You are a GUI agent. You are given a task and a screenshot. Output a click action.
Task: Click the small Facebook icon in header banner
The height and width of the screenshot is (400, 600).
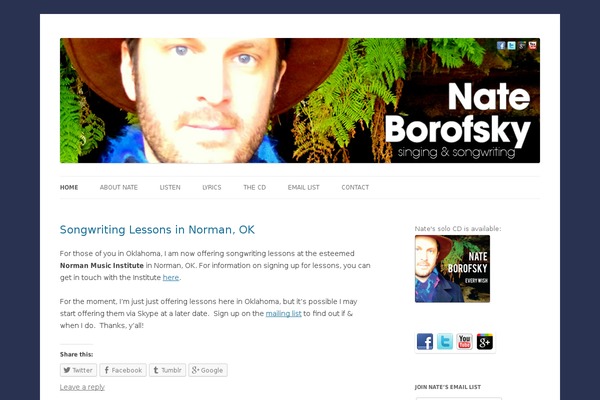click(501, 46)
